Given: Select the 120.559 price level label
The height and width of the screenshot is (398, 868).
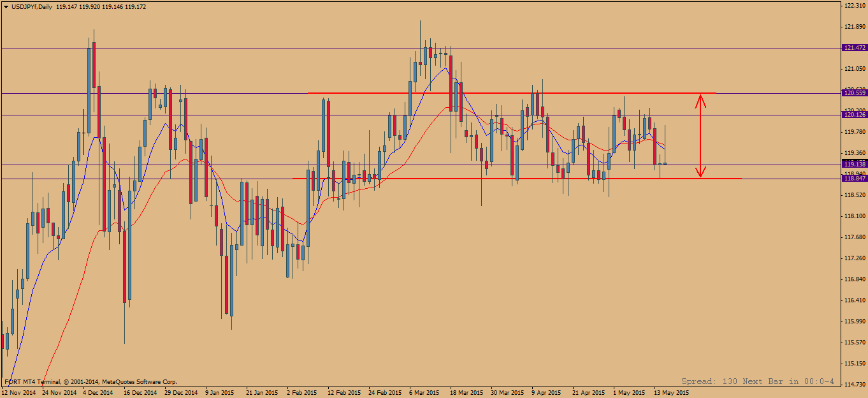Looking at the screenshot, I should 854,93.
